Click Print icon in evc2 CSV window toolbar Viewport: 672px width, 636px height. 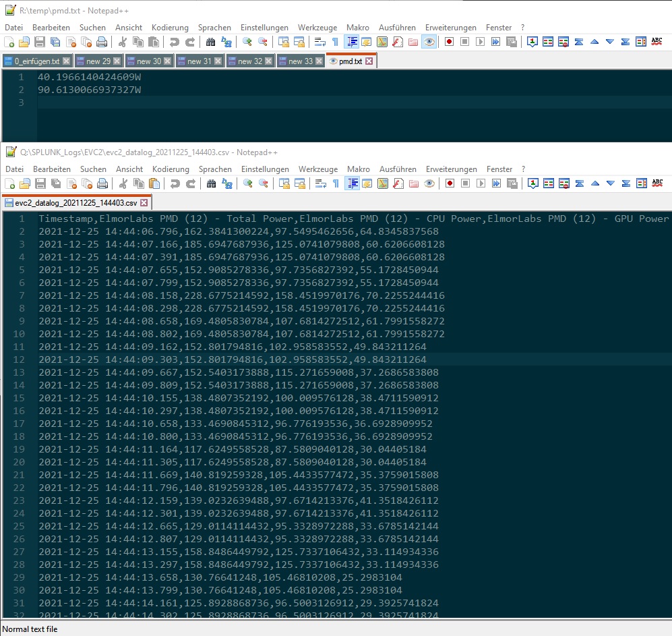click(102, 183)
